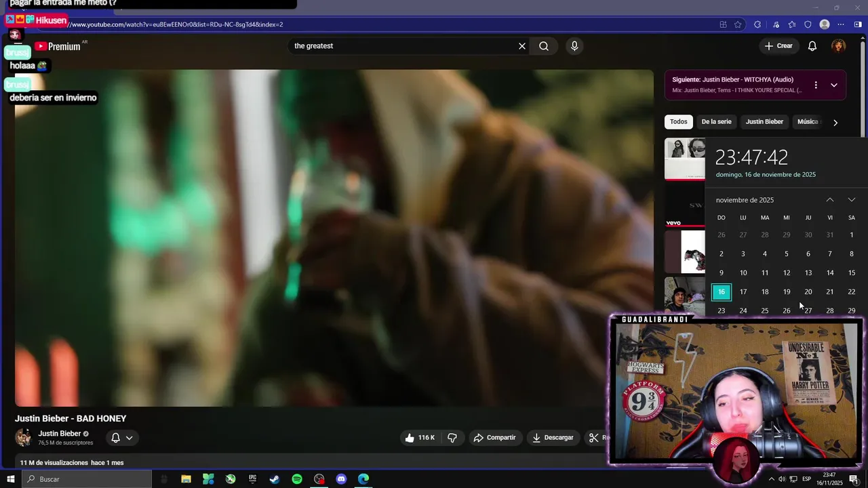
Task: Go to next month in calendar
Action: point(852,200)
